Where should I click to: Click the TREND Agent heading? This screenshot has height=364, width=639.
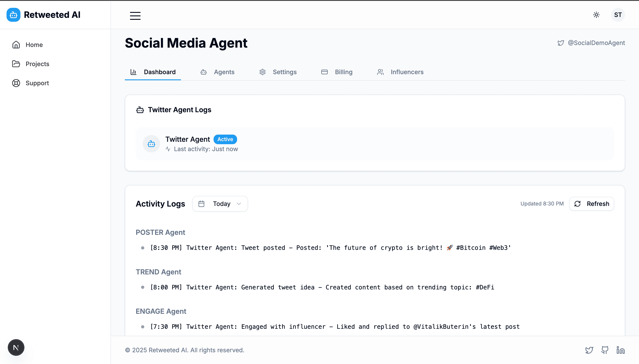[x=158, y=272]
